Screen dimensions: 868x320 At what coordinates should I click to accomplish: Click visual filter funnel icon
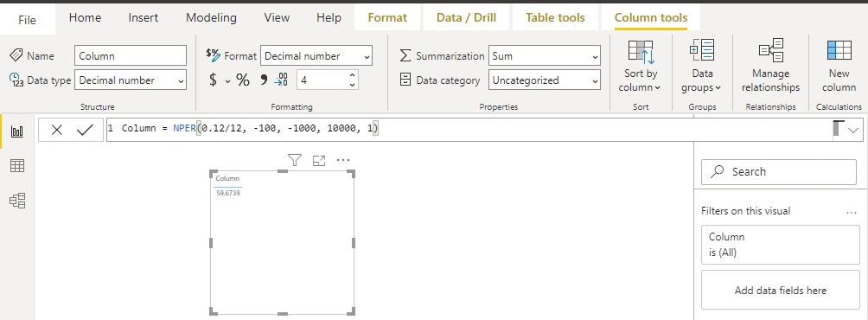[x=295, y=161]
